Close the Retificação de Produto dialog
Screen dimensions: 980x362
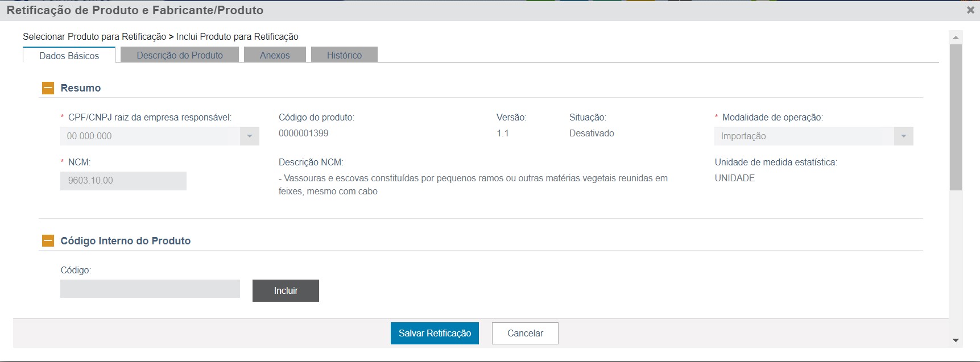[970, 10]
